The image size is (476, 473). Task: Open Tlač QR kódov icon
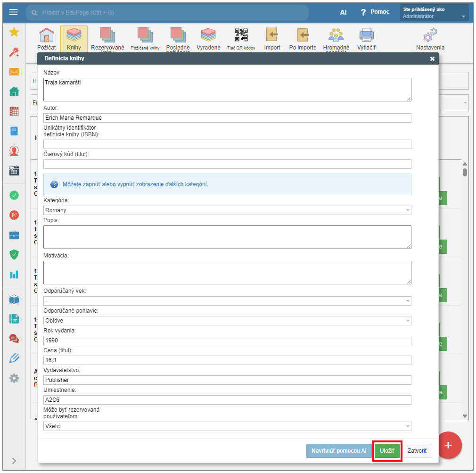[241, 36]
